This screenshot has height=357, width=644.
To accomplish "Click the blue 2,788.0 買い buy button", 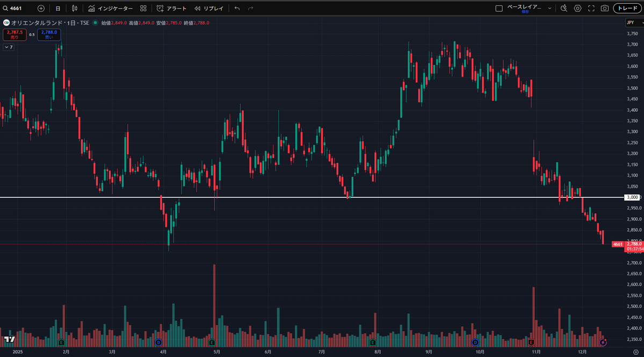I will pyautogui.click(x=49, y=34).
